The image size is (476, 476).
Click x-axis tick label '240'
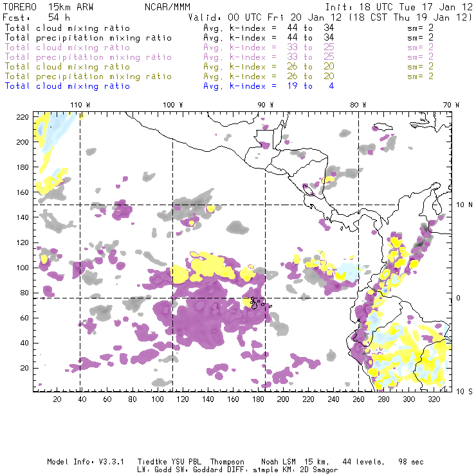(x=333, y=399)
